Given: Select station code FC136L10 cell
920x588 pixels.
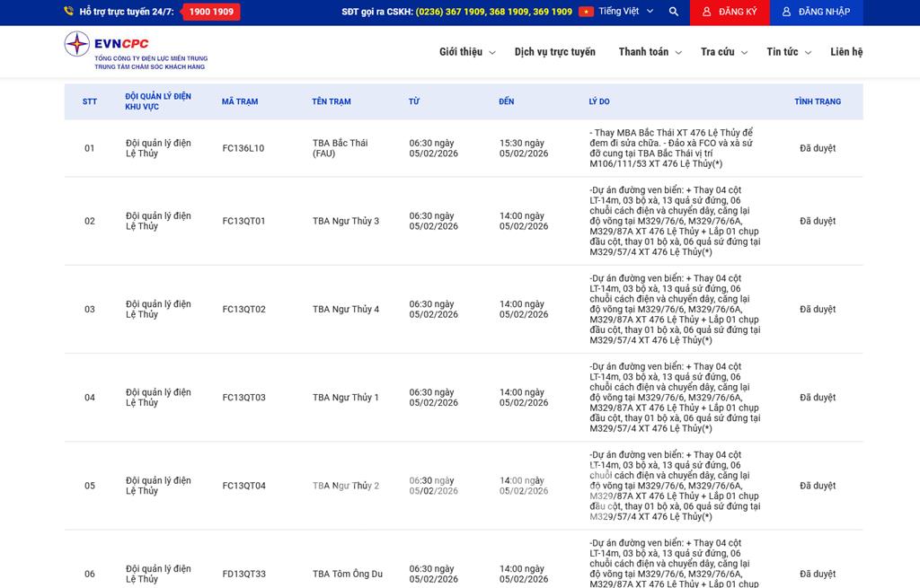Looking at the screenshot, I should 243,148.
